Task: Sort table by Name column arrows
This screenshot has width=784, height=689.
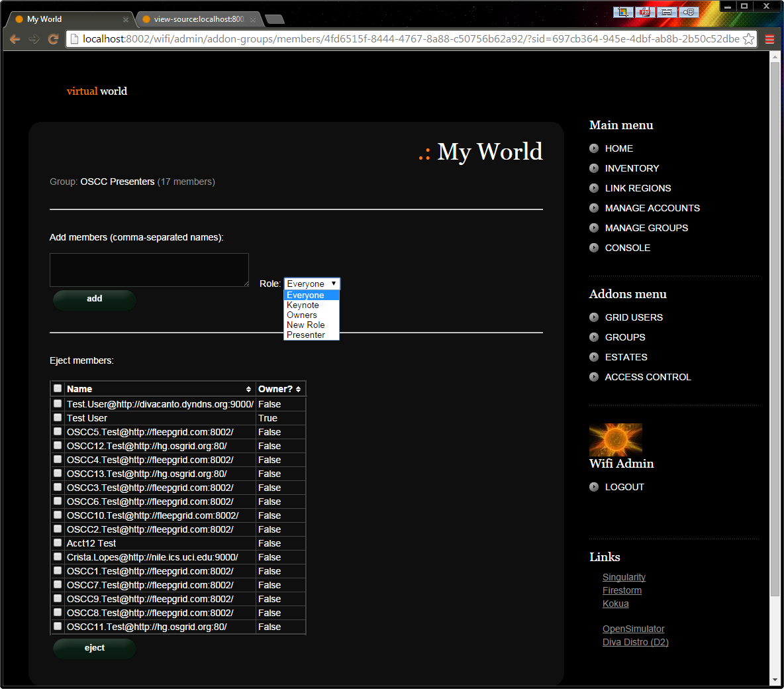Action: point(248,390)
